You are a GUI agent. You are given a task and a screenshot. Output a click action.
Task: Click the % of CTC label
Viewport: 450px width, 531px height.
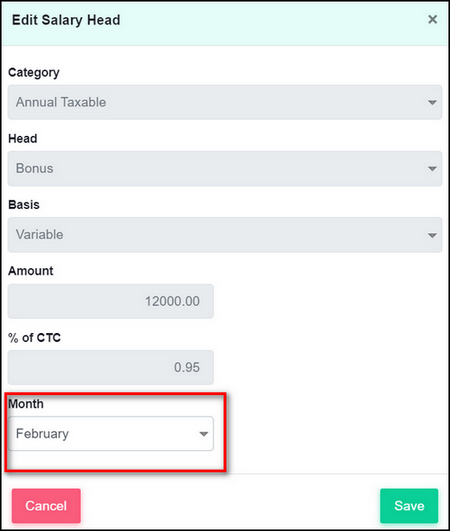tap(35, 338)
